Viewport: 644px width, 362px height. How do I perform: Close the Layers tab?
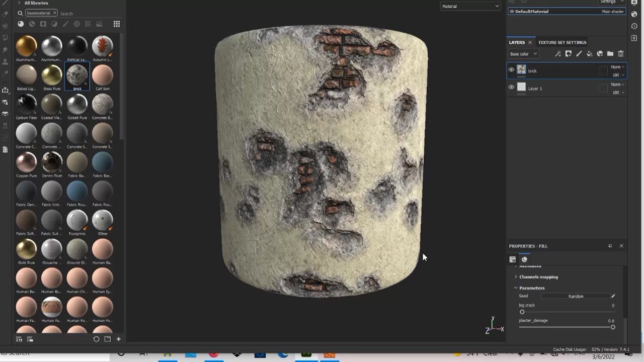click(x=530, y=42)
